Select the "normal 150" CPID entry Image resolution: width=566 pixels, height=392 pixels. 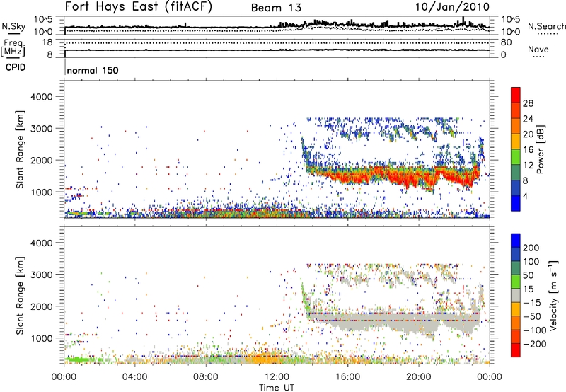tap(93, 70)
